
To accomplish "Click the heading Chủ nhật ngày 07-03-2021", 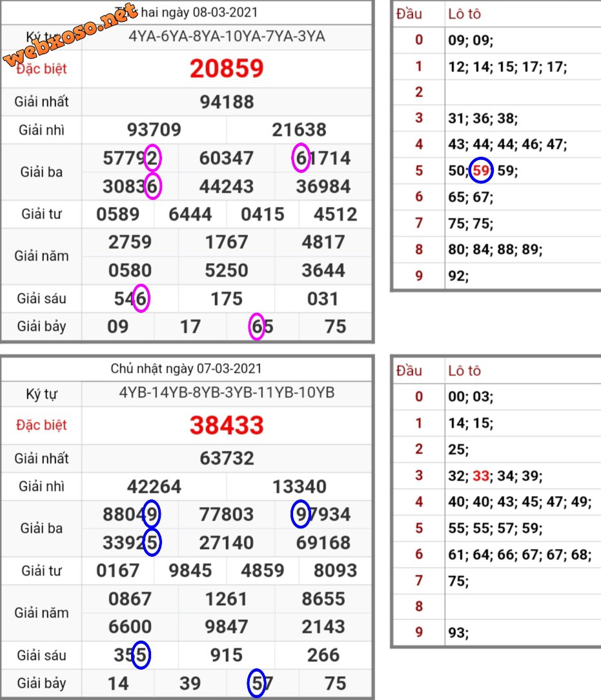I will click(187, 369).
